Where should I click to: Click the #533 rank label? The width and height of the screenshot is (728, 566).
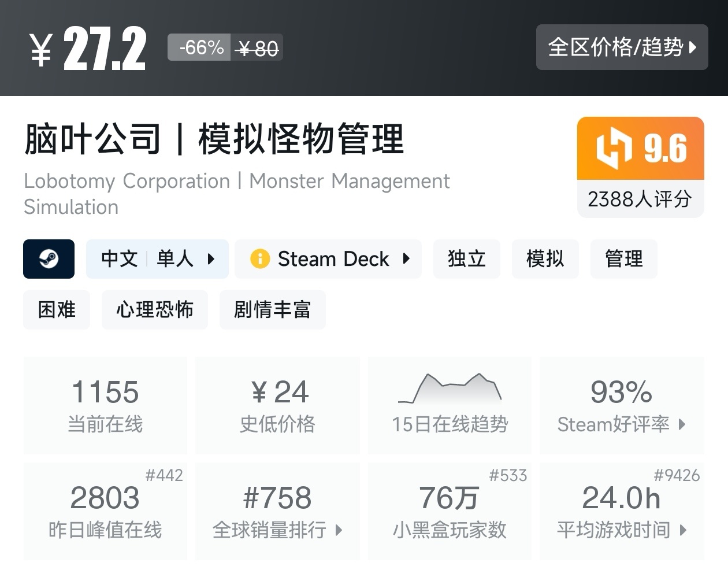pos(508,475)
